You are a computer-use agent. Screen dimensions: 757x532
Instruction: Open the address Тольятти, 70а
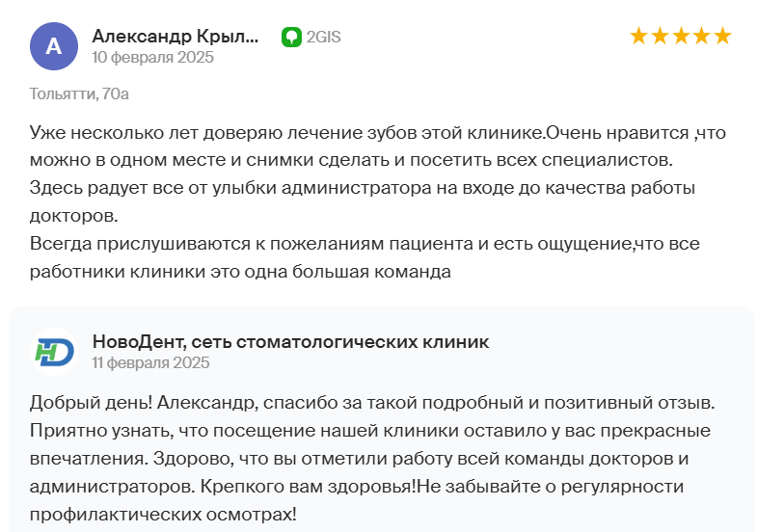[x=79, y=93]
